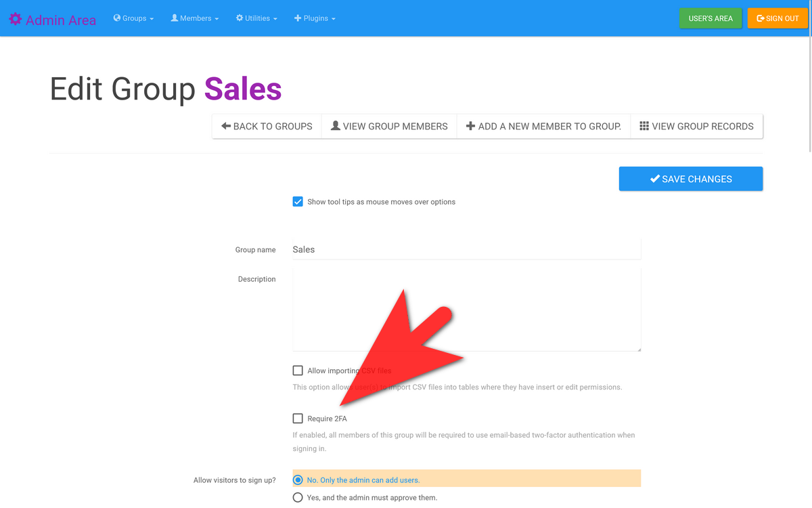The width and height of the screenshot is (812, 508).
Task: Click the cog icon beside Utilities
Action: [240, 18]
